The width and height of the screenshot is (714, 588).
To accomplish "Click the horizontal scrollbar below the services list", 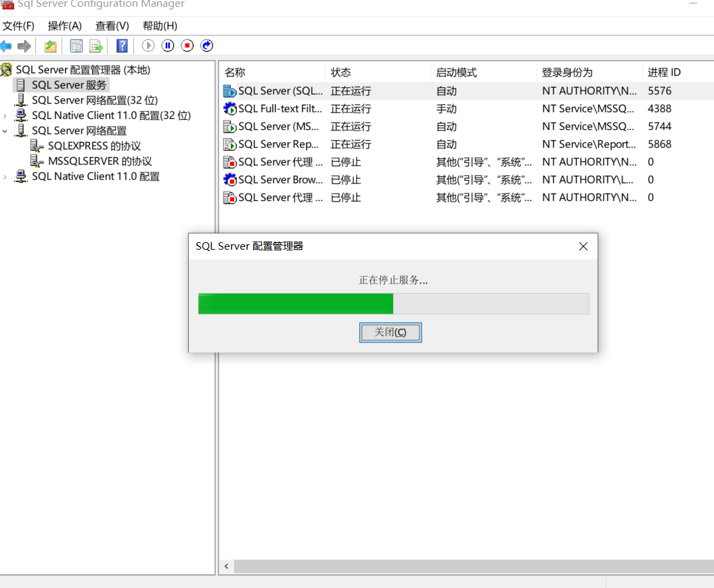I will pos(406,566).
